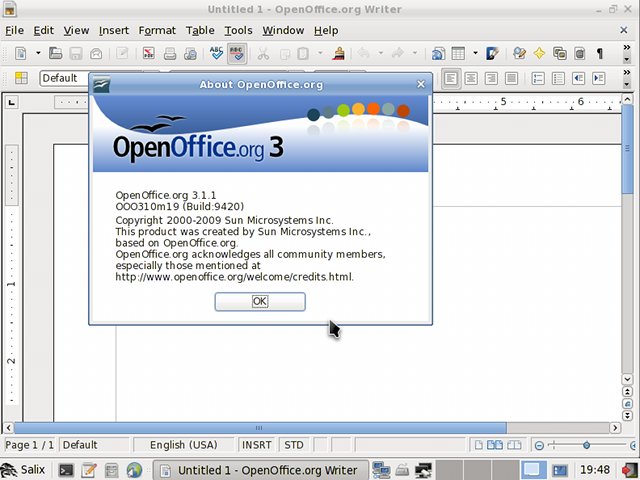The height and width of the screenshot is (480, 640).
Task: Click the Next Page double-arrow button
Action: (x=627, y=416)
